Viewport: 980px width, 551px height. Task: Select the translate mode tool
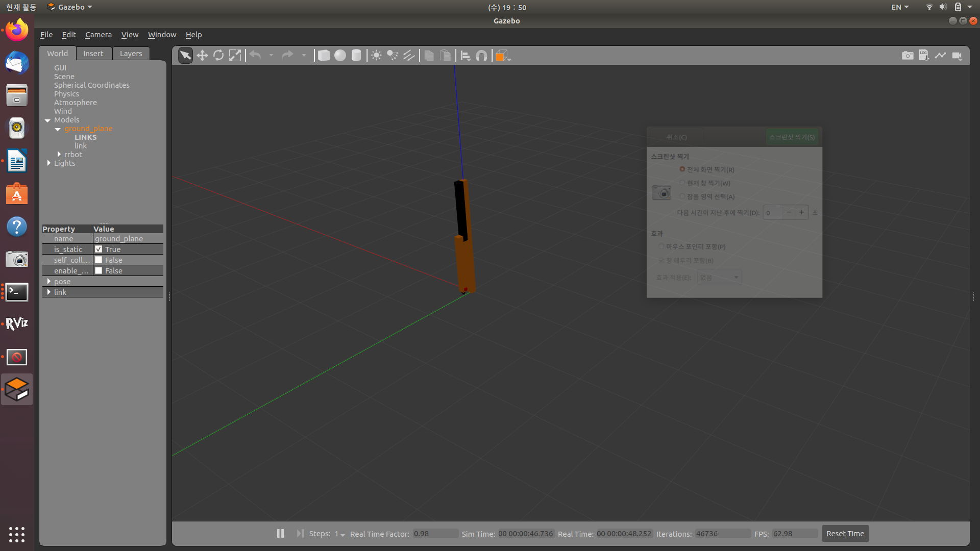pos(202,56)
